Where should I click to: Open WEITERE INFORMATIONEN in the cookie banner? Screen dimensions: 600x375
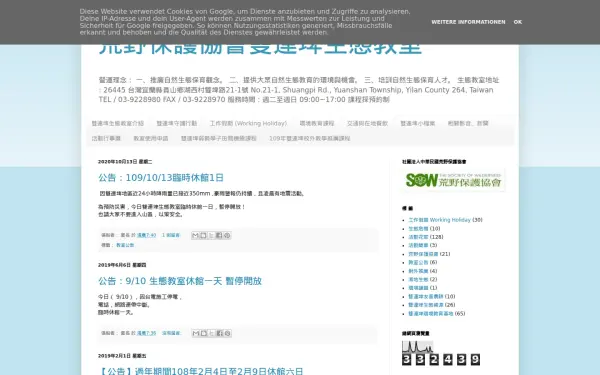point(468,22)
